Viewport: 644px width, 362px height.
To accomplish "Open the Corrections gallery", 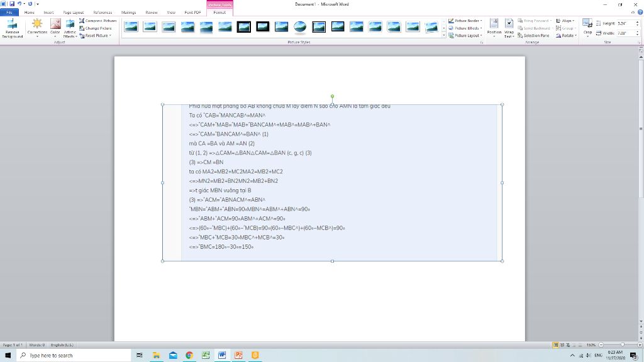I will [37, 29].
